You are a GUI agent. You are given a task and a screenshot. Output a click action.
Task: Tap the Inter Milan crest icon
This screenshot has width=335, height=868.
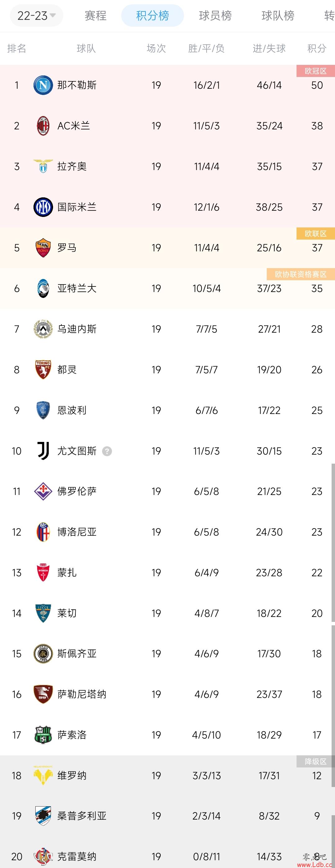(43, 207)
